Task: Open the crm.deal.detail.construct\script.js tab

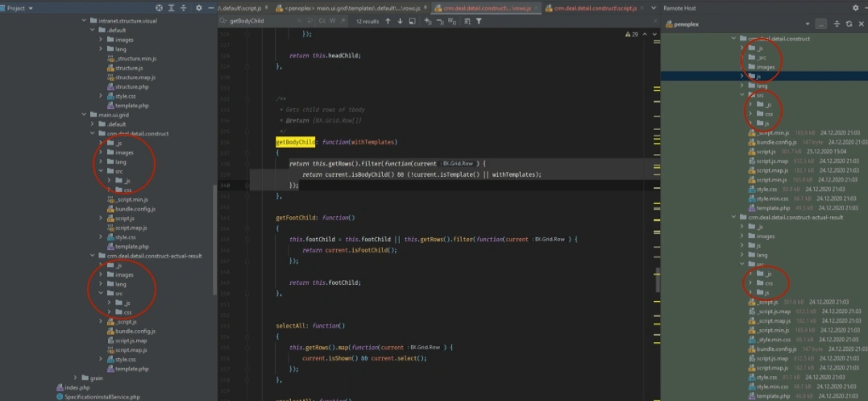Action: pos(595,8)
